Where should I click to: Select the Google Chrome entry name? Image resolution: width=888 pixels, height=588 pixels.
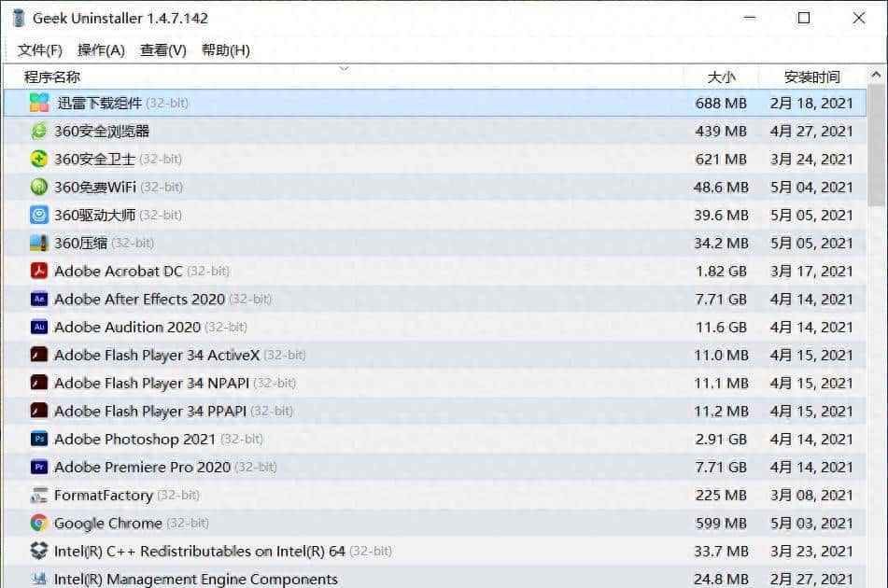coord(108,523)
